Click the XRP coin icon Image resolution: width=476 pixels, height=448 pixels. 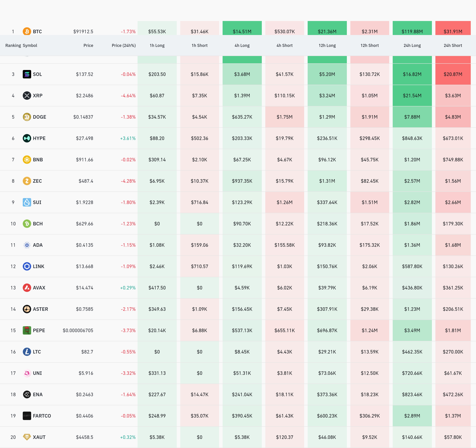click(x=27, y=96)
